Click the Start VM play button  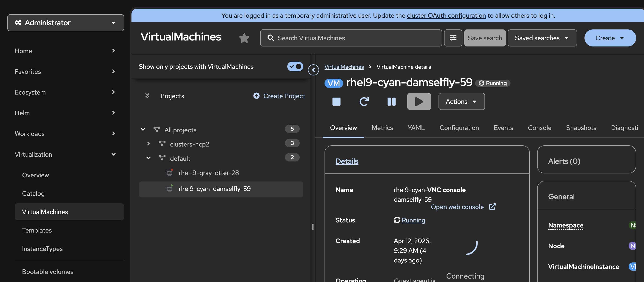(x=419, y=102)
